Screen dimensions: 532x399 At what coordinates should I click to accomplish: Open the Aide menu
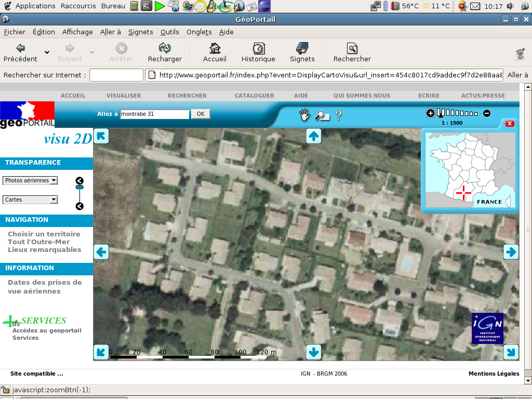[x=226, y=32]
